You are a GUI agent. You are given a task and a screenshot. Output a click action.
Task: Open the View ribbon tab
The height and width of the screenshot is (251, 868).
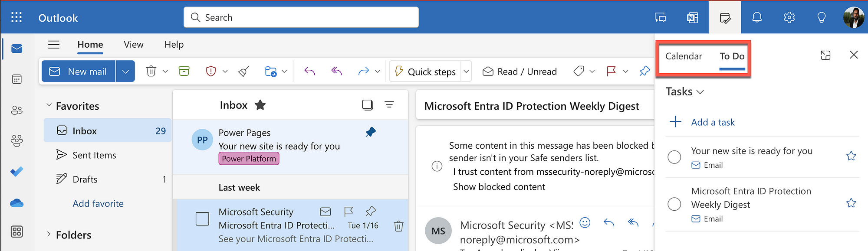(x=133, y=45)
